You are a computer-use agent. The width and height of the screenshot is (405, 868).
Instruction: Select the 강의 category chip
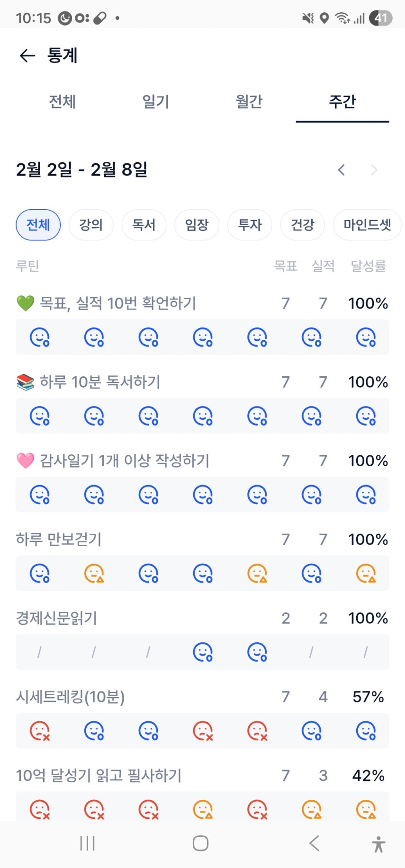click(x=91, y=225)
